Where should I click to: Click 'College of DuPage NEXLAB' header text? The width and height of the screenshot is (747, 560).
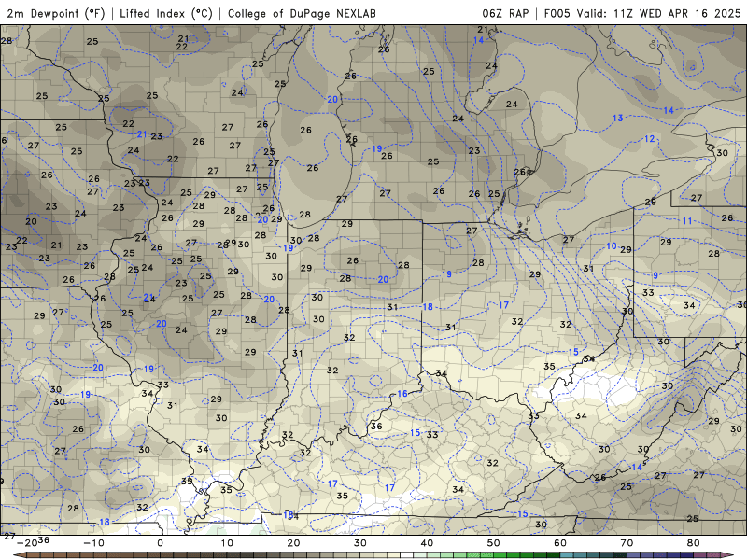[x=302, y=13]
